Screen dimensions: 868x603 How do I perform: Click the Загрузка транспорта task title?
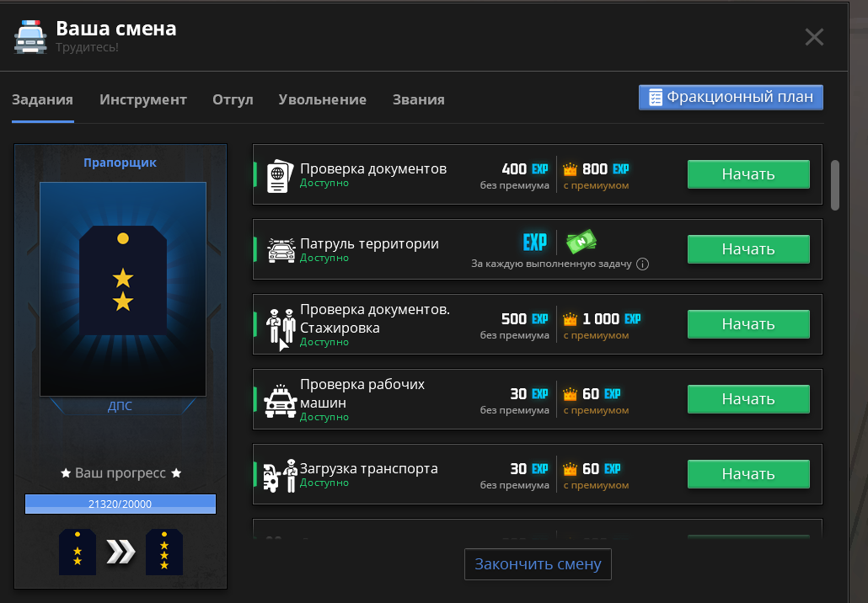pos(368,468)
